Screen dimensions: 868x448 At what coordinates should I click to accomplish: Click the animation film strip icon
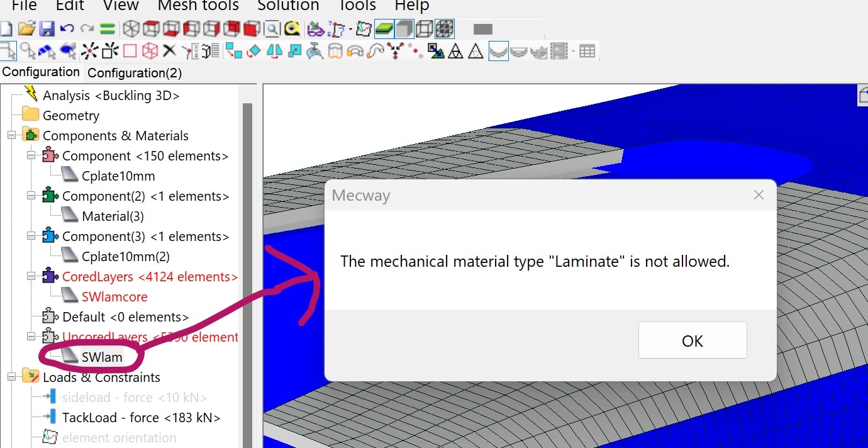(x=559, y=51)
